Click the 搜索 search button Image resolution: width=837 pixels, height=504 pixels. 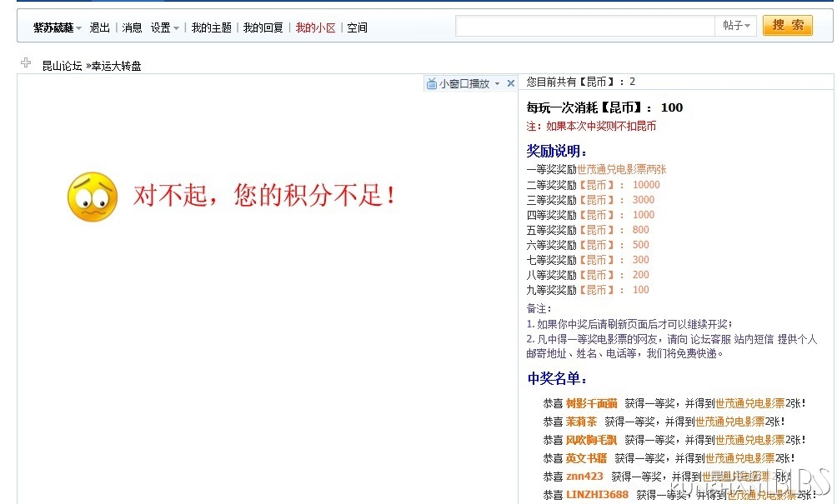pyautogui.click(x=787, y=26)
